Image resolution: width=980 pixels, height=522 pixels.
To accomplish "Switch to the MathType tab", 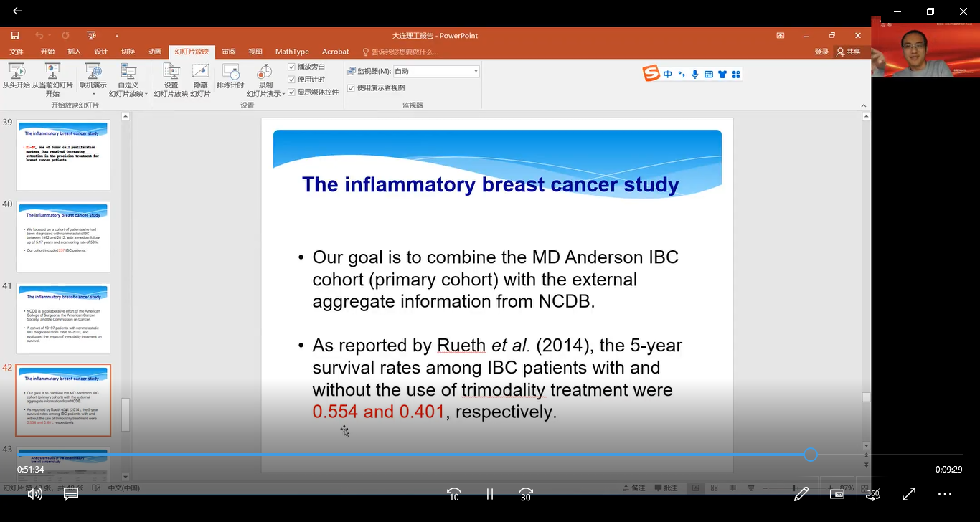I will click(x=292, y=52).
